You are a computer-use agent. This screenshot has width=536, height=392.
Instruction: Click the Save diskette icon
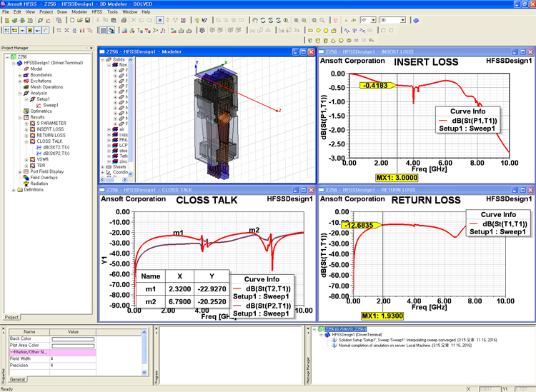pyautogui.click(x=87, y=21)
